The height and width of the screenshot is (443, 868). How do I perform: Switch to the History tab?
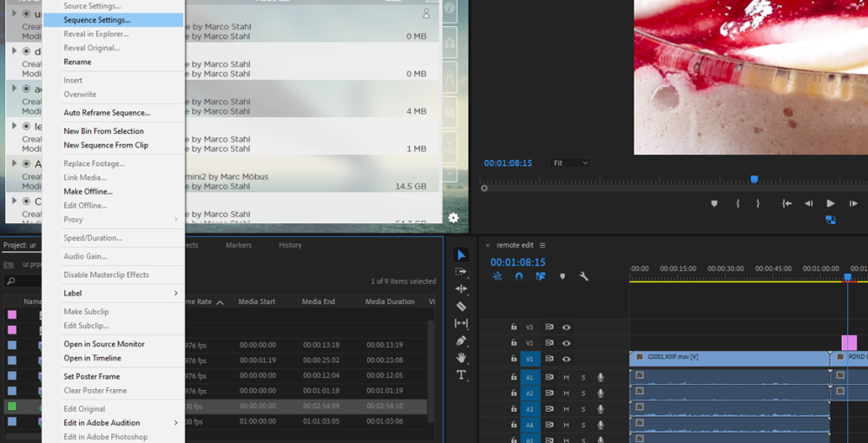[x=290, y=246]
